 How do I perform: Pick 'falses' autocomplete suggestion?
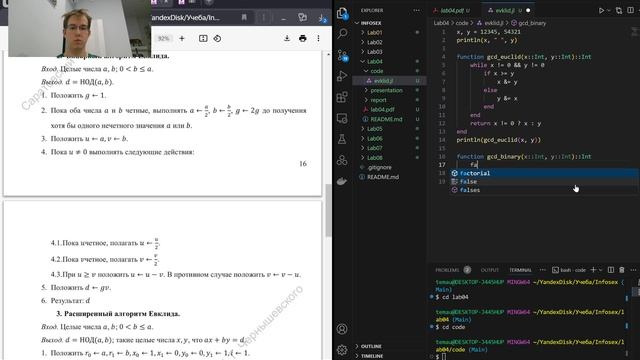(x=544, y=190)
